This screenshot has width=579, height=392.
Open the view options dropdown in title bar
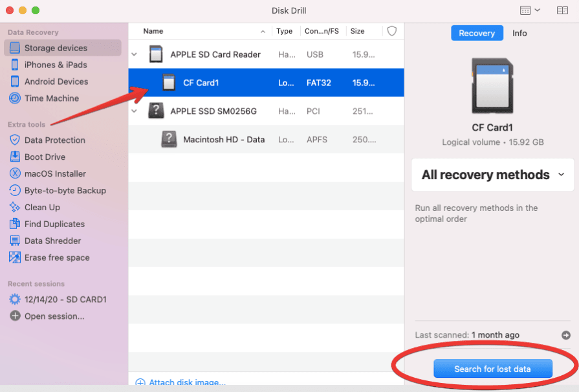pos(530,10)
